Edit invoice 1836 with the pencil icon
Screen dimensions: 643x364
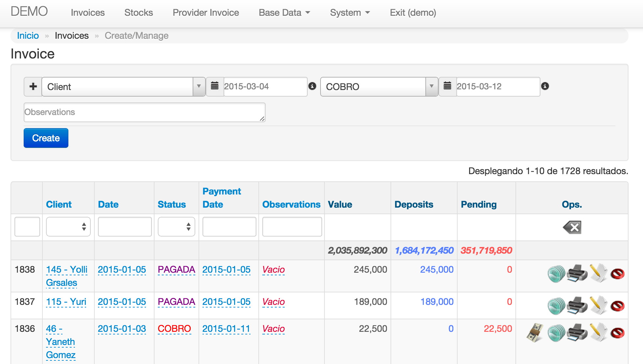(x=598, y=332)
